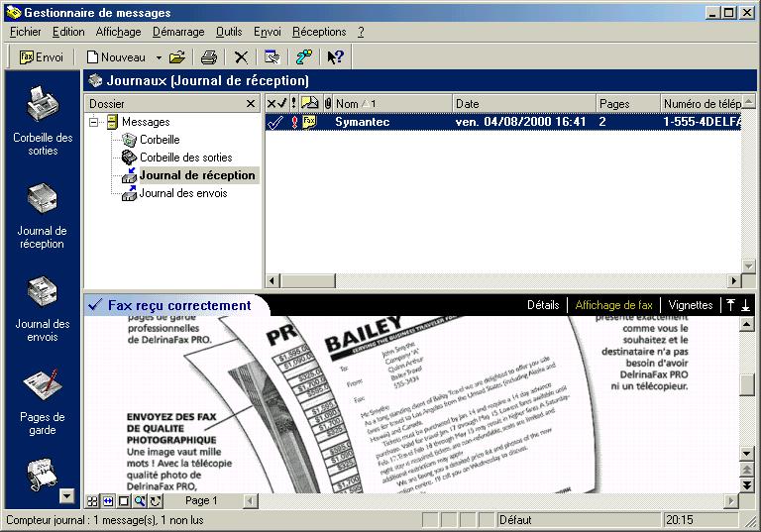Click the blue checkmark status on Symantec row

point(275,122)
